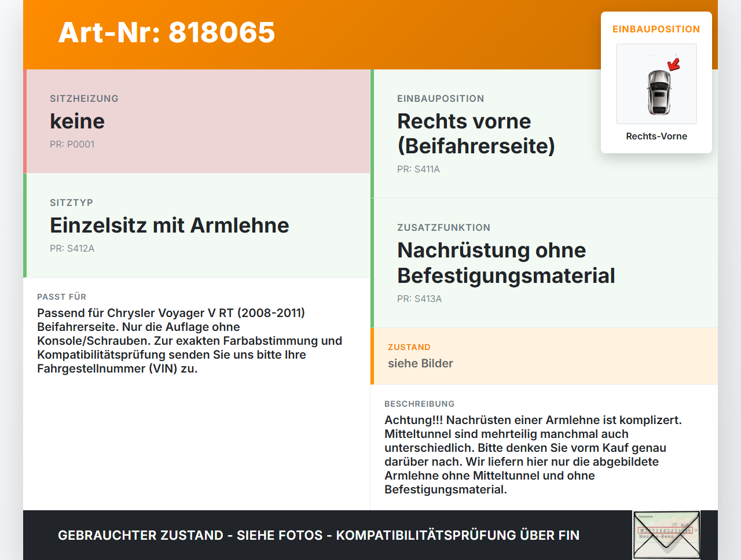Click the 'Achtung!!! Nachrüsten' description paragraph

pyautogui.click(x=533, y=455)
